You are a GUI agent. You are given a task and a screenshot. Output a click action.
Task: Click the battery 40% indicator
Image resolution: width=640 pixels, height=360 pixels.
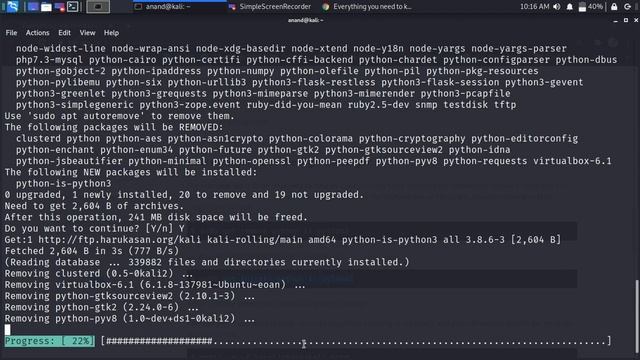coord(591,7)
